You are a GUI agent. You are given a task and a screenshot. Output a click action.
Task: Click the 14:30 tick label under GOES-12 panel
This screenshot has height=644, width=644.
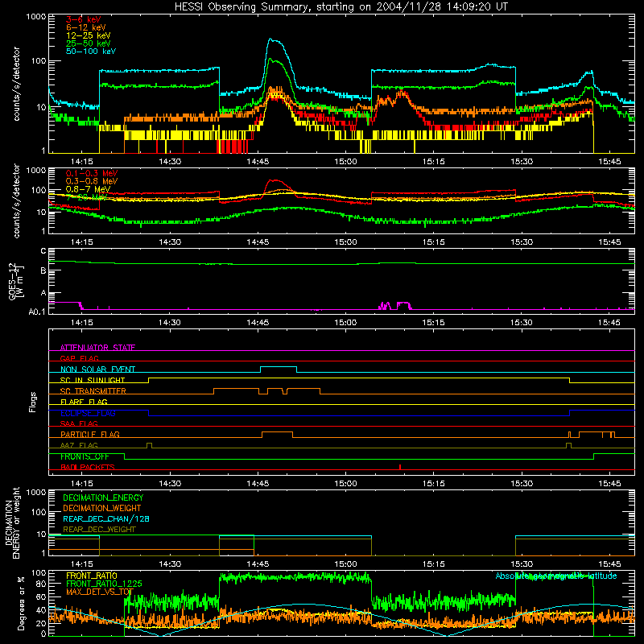[x=170, y=323]
